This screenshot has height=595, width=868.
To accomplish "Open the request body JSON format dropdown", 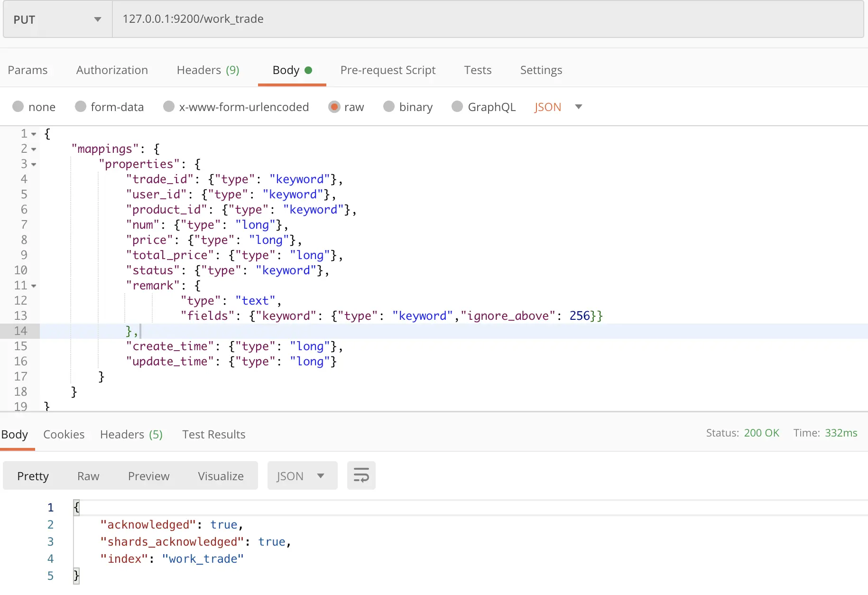I will pos(558,107).
